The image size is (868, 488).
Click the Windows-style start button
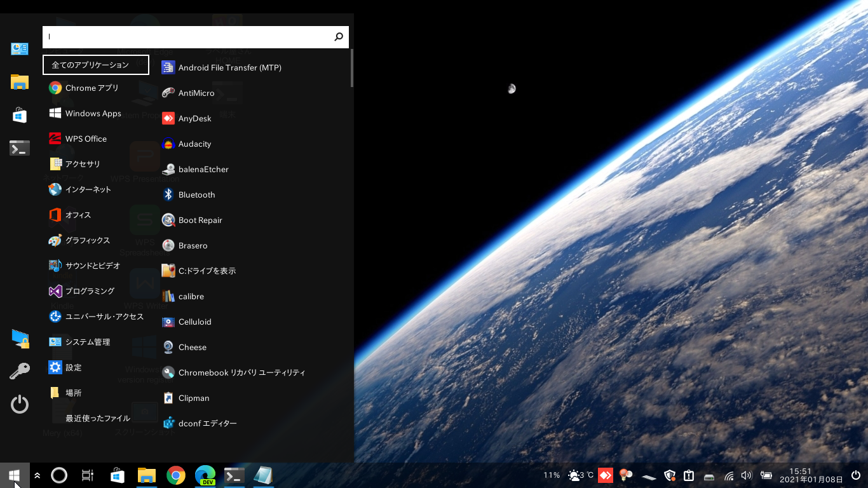click(x=15, y=475)
